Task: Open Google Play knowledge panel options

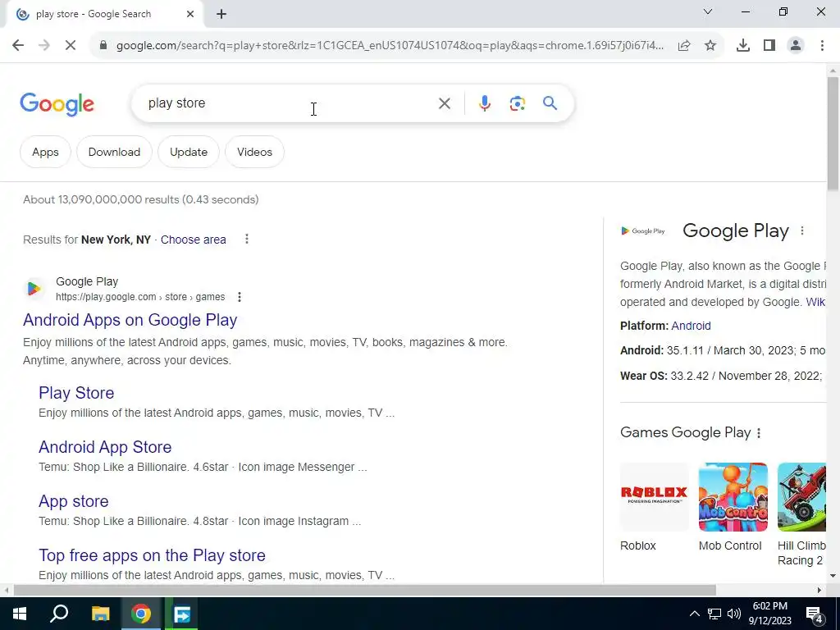Action: coord(802,231)
